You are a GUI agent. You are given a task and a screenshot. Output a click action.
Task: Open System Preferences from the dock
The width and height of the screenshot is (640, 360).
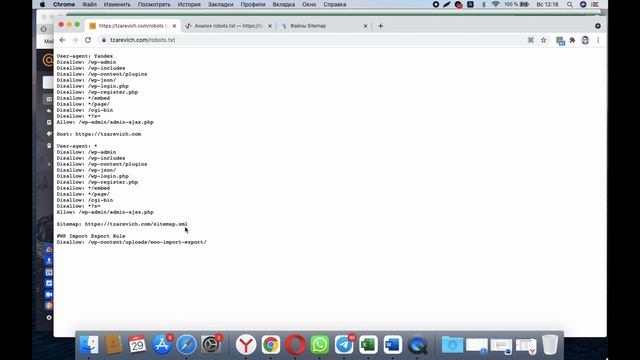tap(211, 345)
